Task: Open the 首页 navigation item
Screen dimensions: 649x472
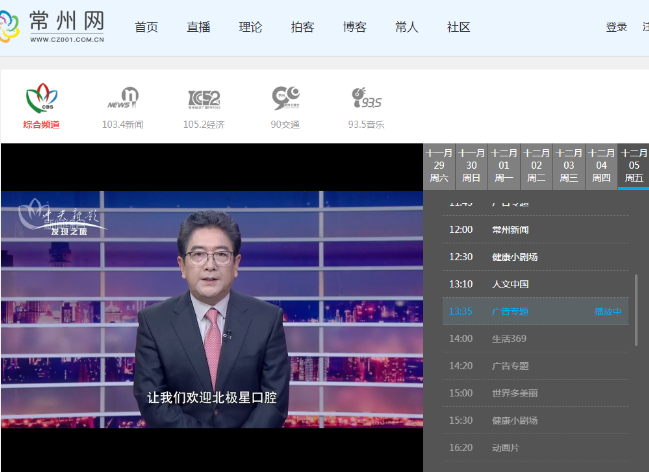Action: coord(146,27)
